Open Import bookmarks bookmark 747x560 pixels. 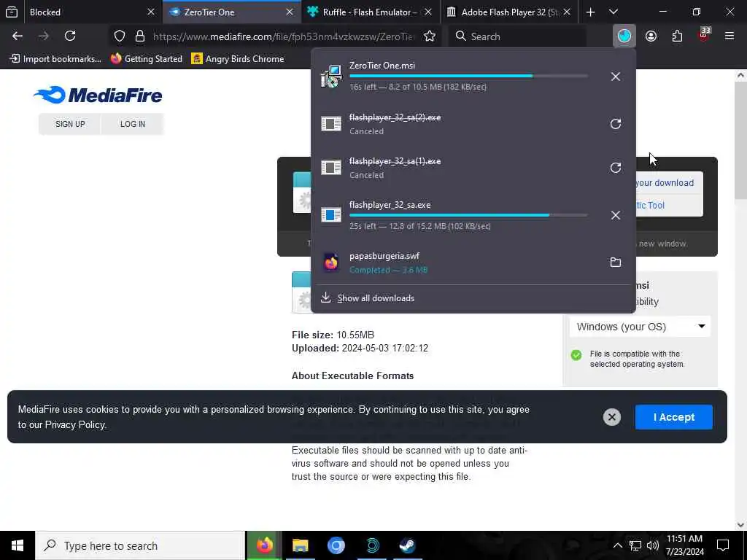(x=55, y=59)
